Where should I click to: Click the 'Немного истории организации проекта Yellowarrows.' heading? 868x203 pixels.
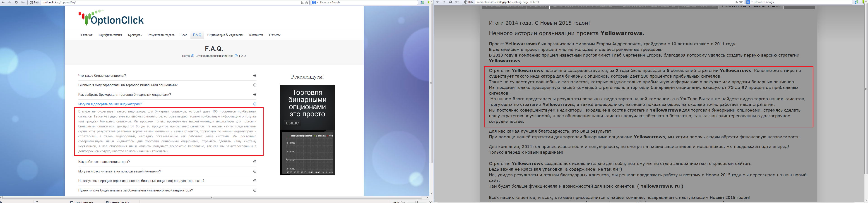click(x=566, y=33)
